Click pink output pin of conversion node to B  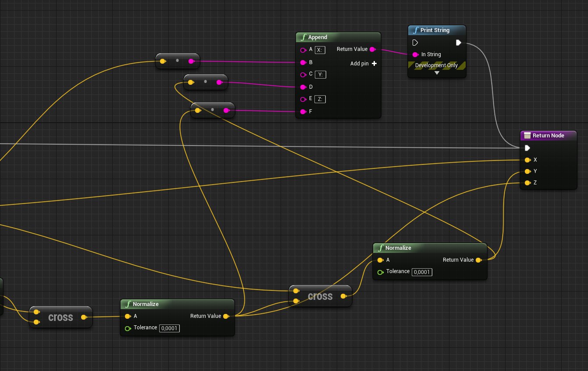pyautogui.click(x=191, y=61)
